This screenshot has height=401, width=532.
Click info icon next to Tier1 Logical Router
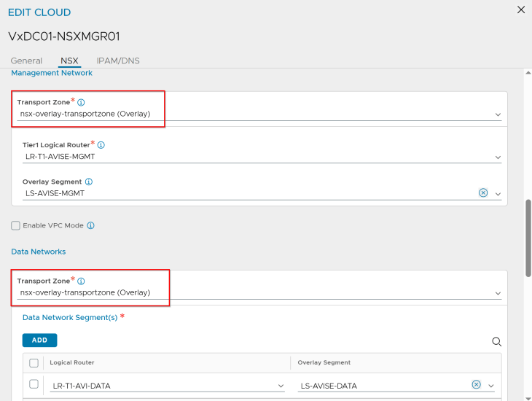101,145
